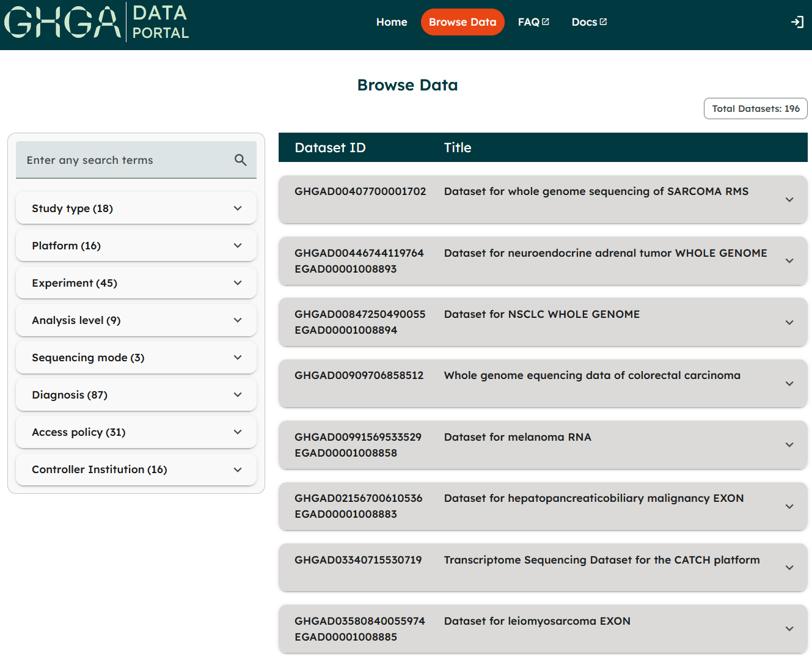Image resolution: width=812 pixels, height=662 pixels.
Task: Expand NSCLC WHOLE GENOME dataset chevron
Action: 789,323
